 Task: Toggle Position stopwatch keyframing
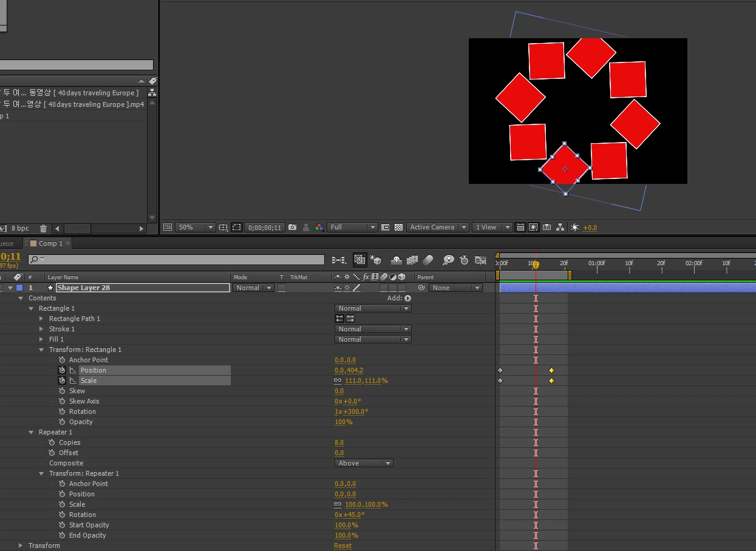tap(62, 370)
